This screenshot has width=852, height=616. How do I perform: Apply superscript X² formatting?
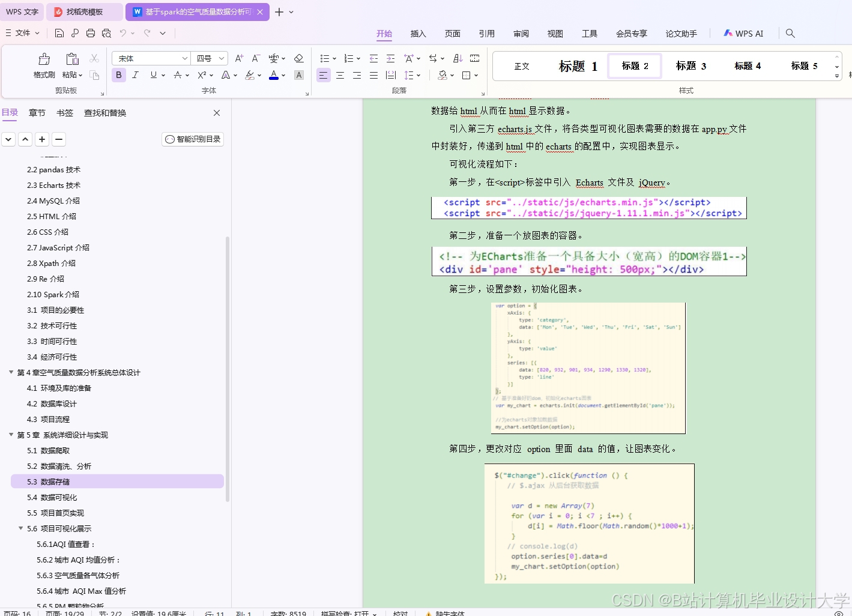tap(202, 75)
